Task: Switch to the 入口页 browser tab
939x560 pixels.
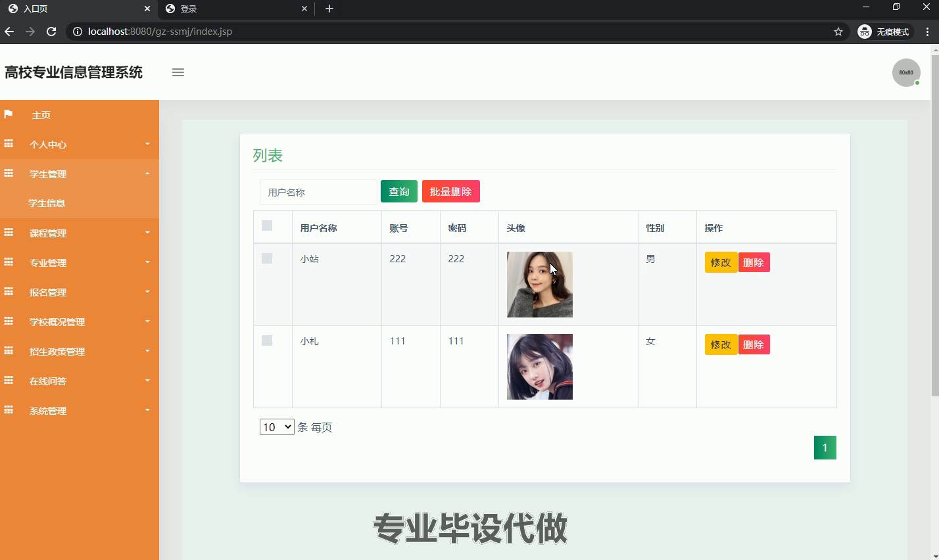Action: [78, 9]
